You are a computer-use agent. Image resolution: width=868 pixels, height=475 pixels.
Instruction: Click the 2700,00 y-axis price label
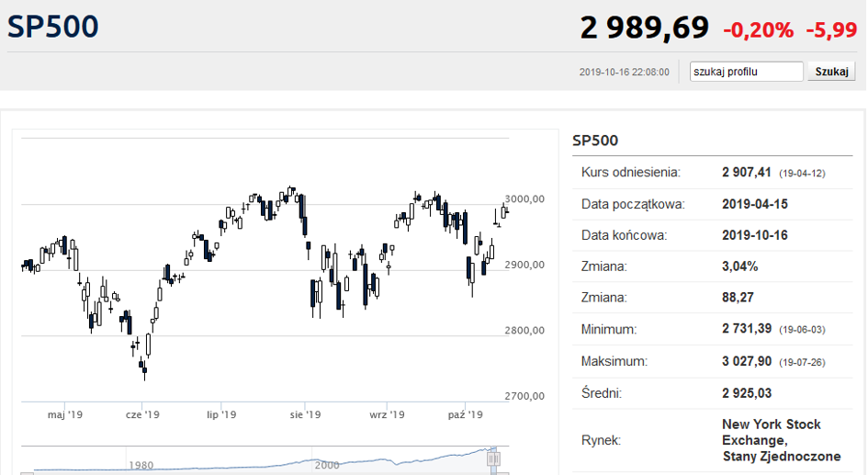pyautogui.click(x=526, y=396)
